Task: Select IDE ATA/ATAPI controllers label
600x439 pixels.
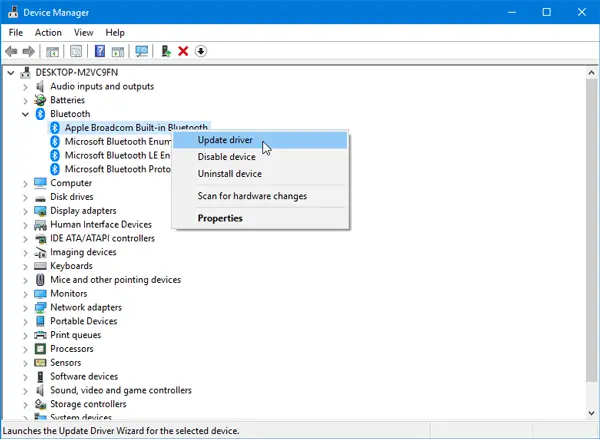Action: click(103, 238)
